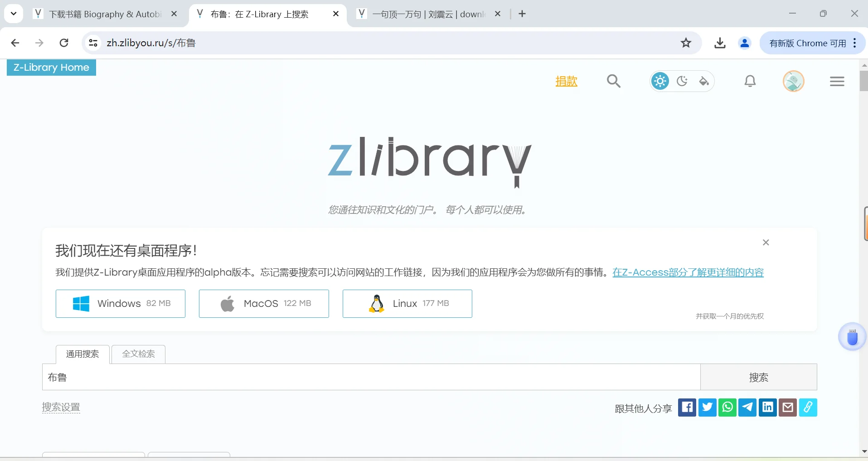Screen dimensions: 868x461
Task: Click the floating blue assistant icon
Action: pos(852,337)
